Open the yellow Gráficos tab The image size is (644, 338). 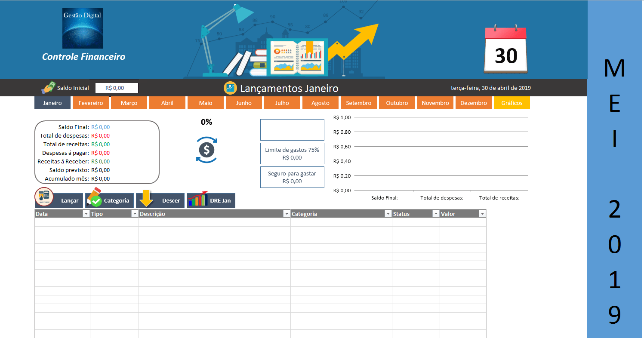[512, 103]
